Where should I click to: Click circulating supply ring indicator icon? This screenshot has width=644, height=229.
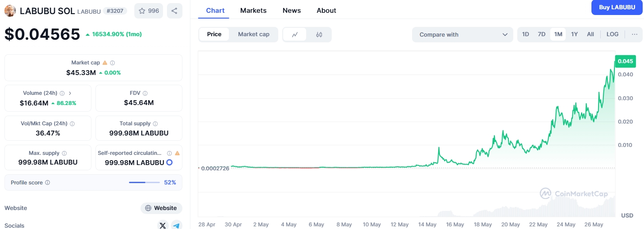[x=169, y=162]
